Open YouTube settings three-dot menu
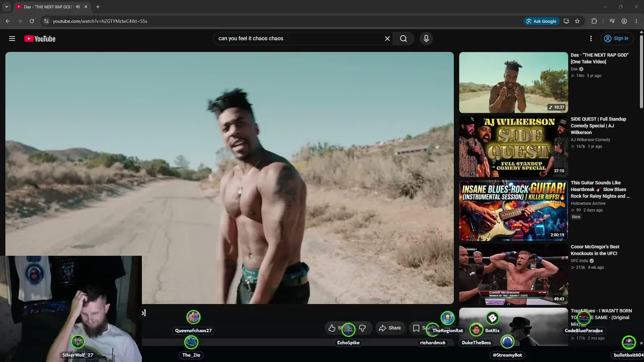Viewport: 644px width, 362px height. tap(591, 39)
